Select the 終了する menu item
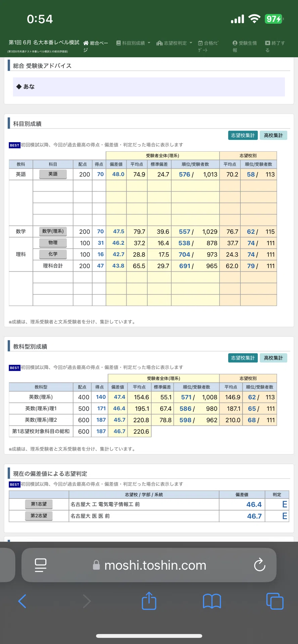Image resolution: width=298 pixels, height=644 pixels. click(x=275, y=46)
